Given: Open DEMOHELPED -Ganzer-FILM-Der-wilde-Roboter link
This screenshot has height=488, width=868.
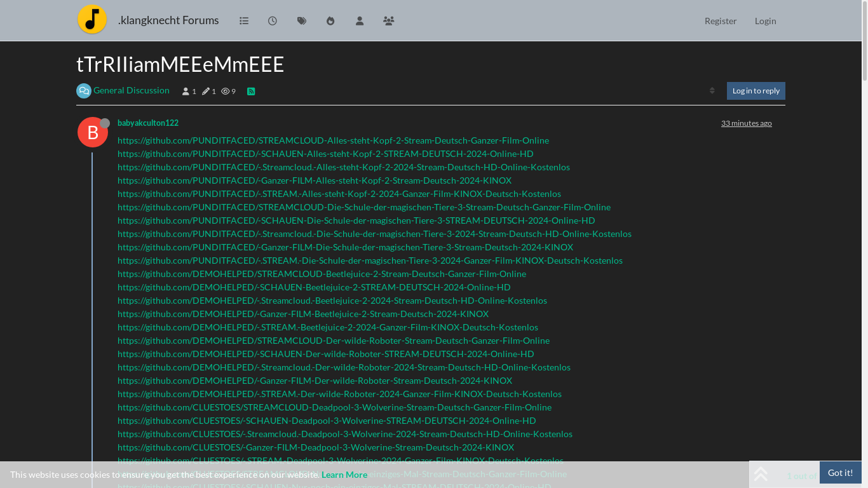Looking at the screenshot, I should click(x=315, y=381).
